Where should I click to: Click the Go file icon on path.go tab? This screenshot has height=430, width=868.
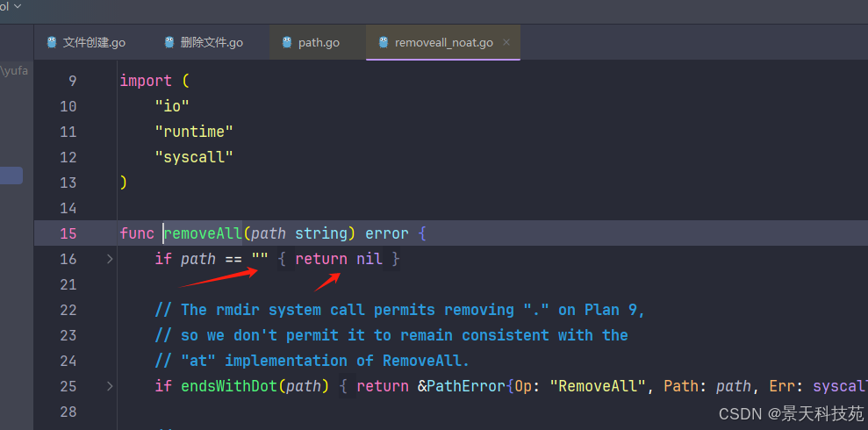tap(287, 42)
